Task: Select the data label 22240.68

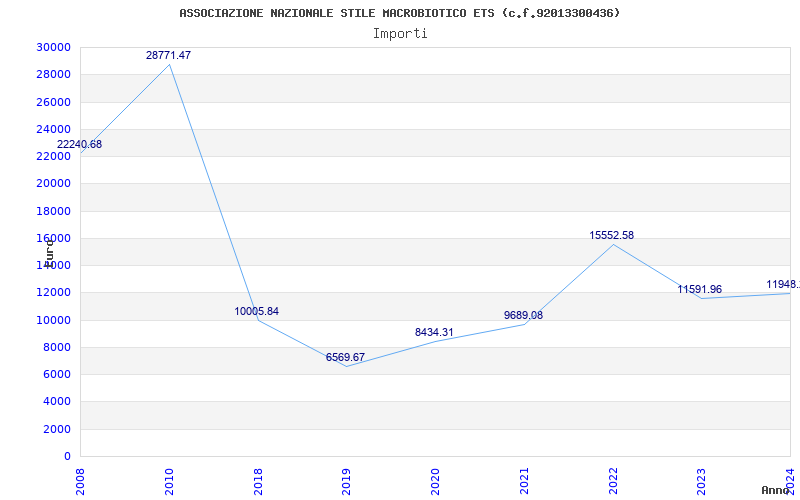Action: coord(80,144)
